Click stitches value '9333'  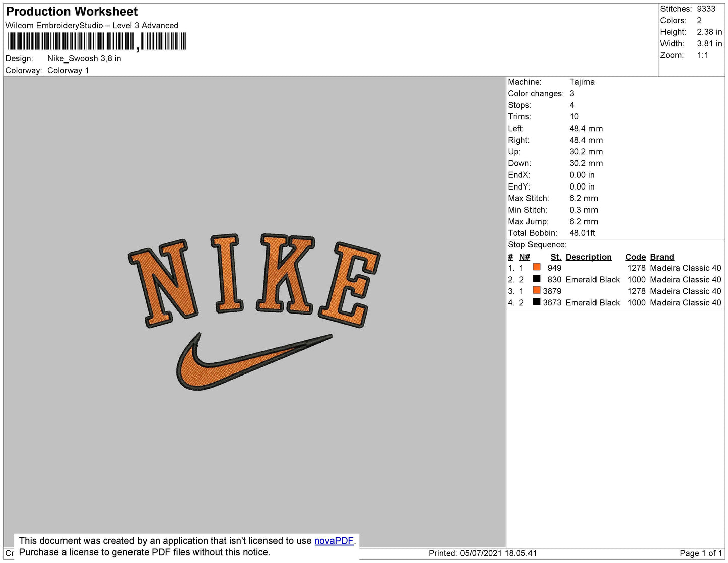tap(706, 9)
